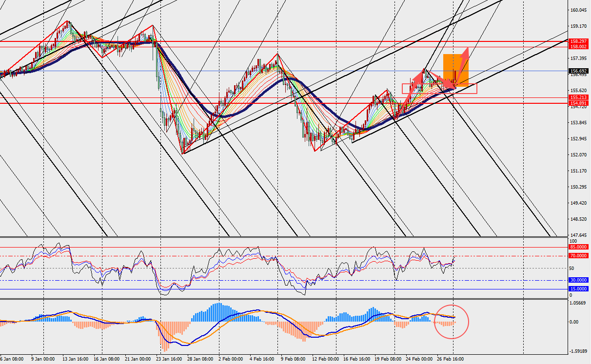Click the 19 Feb 08:00 time label
Screen dimensions: 591x364
(388, 359)
